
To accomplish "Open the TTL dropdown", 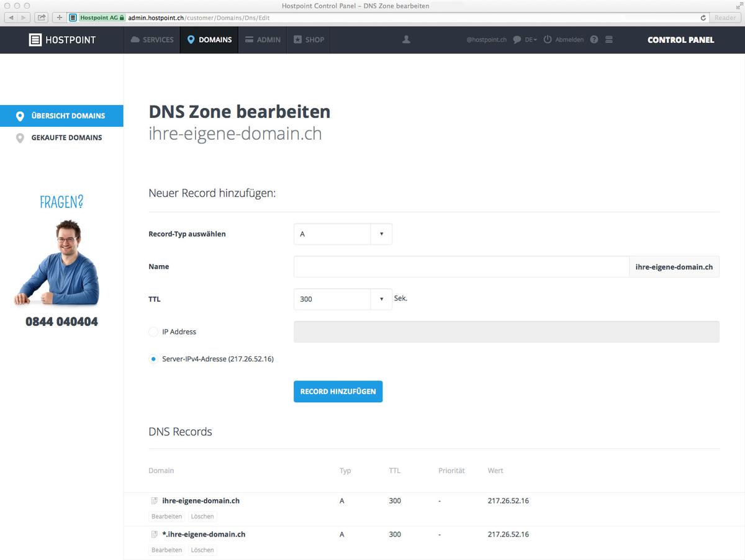I will click(381, 299).
